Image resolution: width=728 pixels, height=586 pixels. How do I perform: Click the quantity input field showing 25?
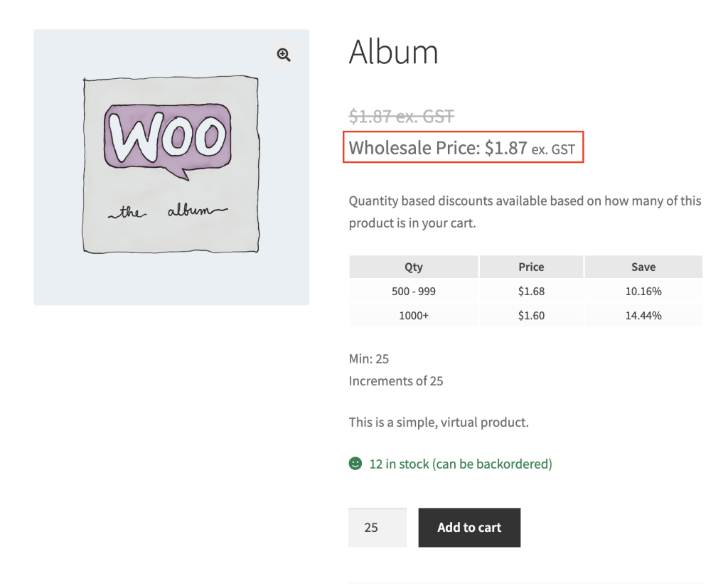[x=377, y=528]
